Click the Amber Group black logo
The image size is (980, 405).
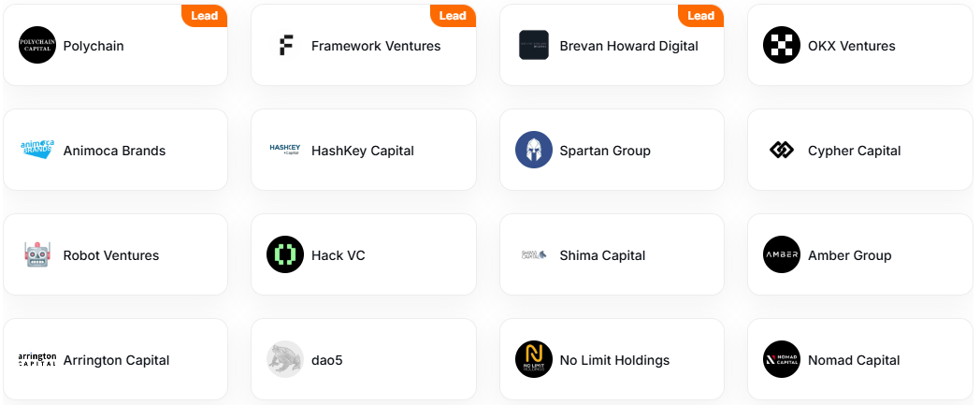click(782, 254)
